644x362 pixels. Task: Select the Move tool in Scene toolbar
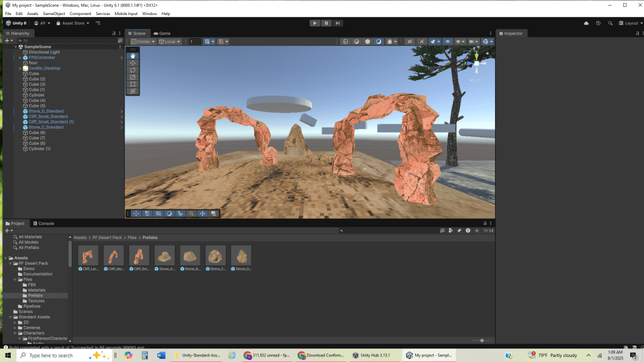click(x=133, y=63)
